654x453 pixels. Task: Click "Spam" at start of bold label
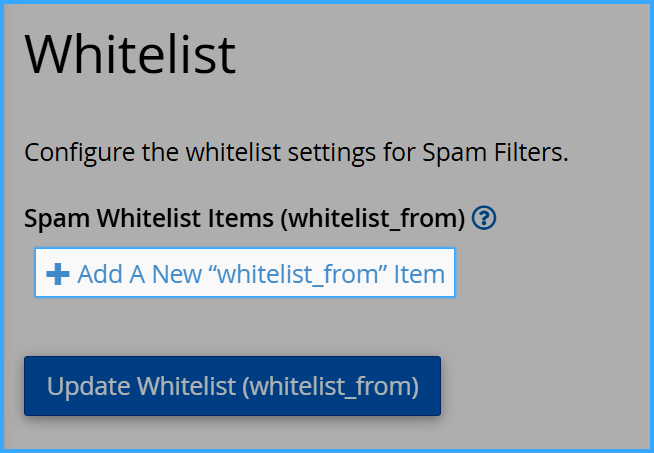coord(57,219)
